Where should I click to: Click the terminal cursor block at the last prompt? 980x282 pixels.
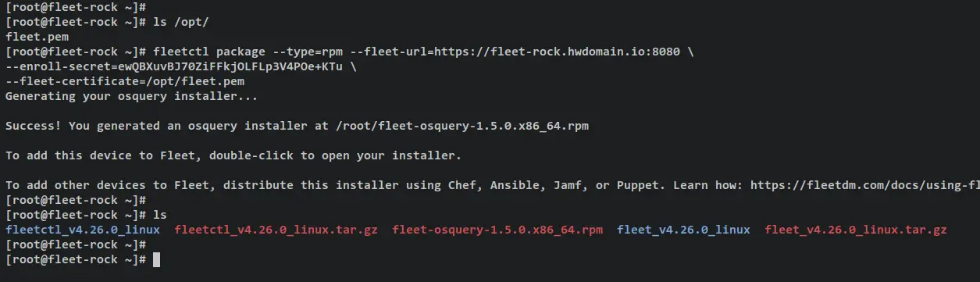click(x=156, y=259)
